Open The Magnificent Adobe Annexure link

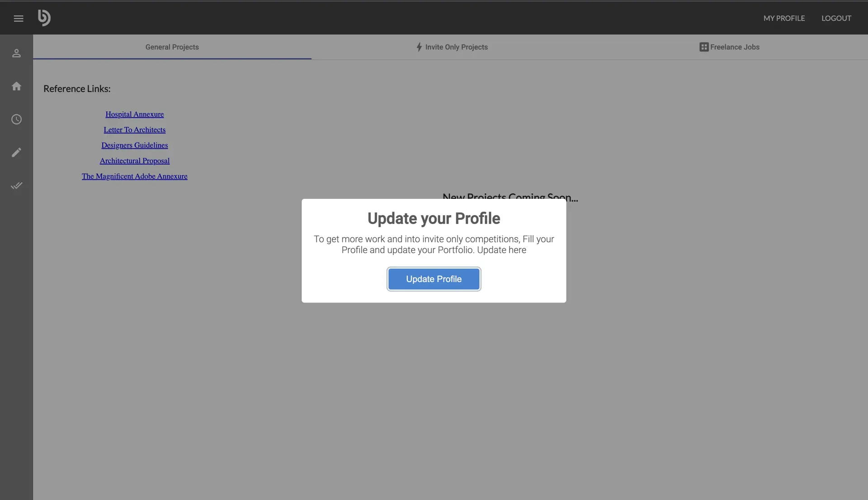click(134, 176)
